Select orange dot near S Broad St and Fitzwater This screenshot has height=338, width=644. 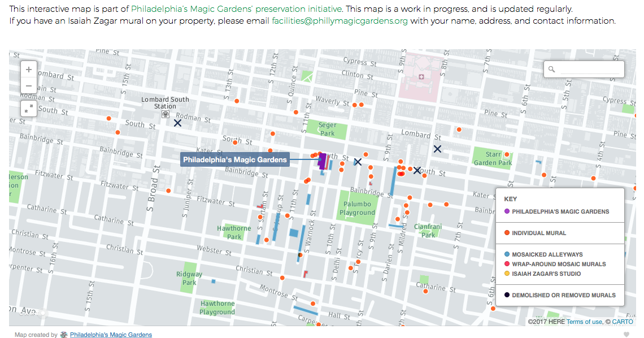pyautogui.click(x=168, y=190)
